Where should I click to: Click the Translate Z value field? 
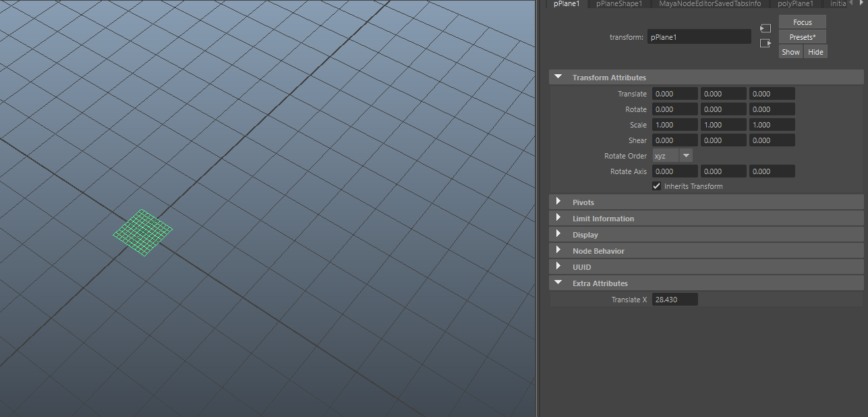tap(772, 94)
